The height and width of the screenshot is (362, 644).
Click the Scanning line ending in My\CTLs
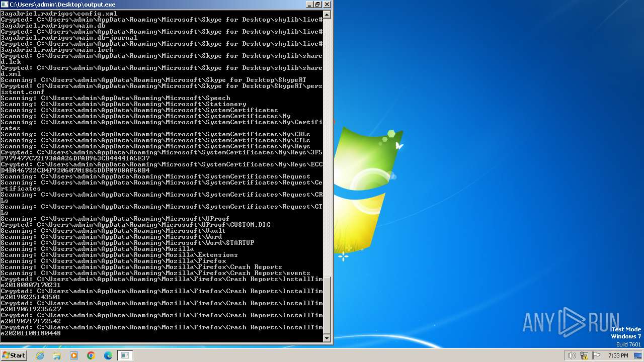tap(155, 140)
